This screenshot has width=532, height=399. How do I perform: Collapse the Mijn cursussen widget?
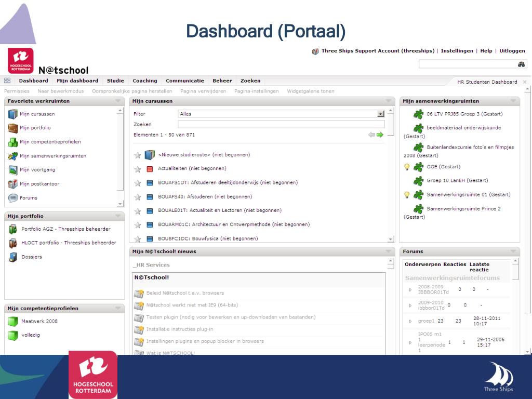tap(389, 101)
